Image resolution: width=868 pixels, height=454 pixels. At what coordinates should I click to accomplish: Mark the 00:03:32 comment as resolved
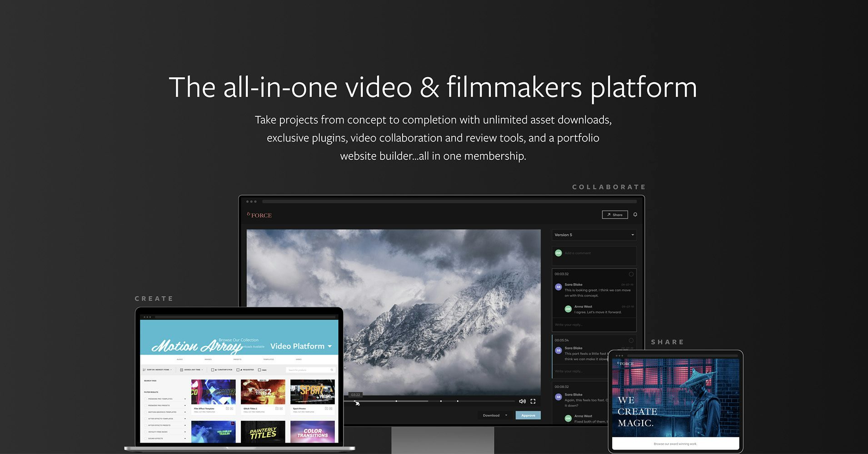click(x=631, y=274)
